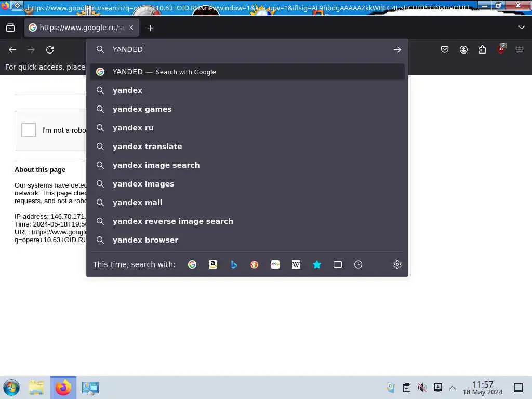Image resolution: width=532 pixels, height=399 pixels.
Task: Open the keyboard layout tray icon
Action: point(437,388)
